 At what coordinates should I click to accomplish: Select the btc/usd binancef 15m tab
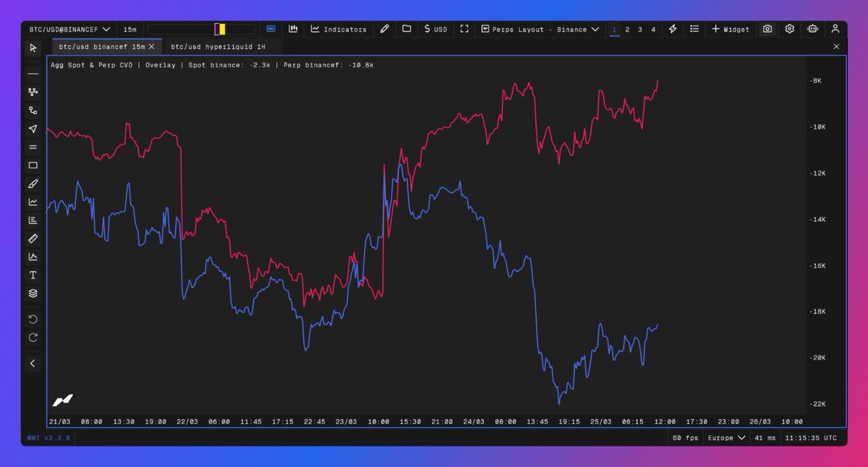101,45
